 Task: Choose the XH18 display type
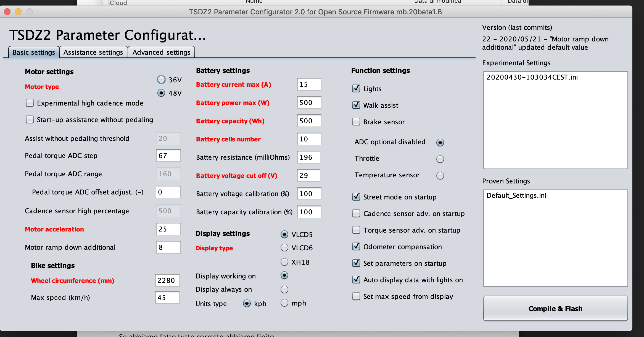(284, 262)
